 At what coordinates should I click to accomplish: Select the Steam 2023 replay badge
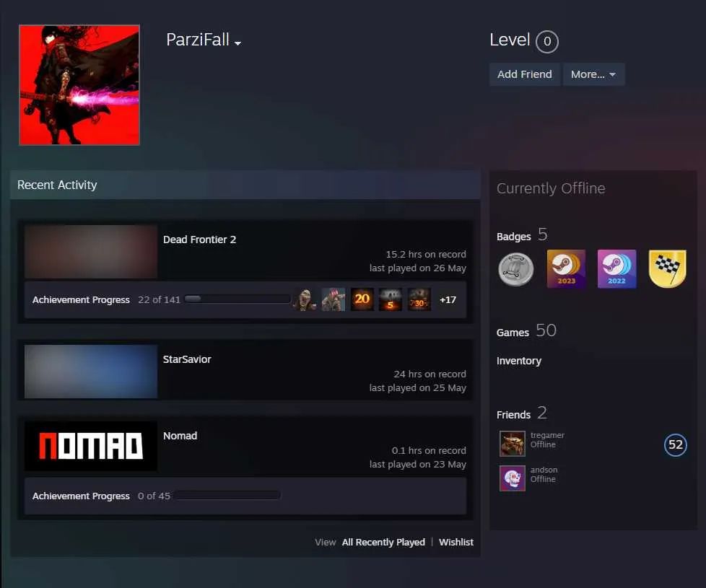click(x=567, y=269)
